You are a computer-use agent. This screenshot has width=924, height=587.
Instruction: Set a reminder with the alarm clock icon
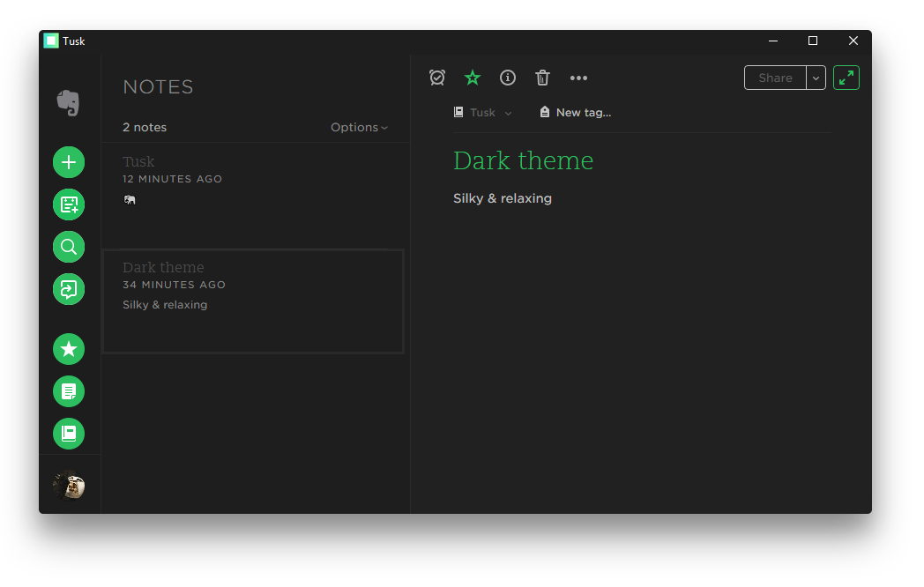tap(437, 78)
